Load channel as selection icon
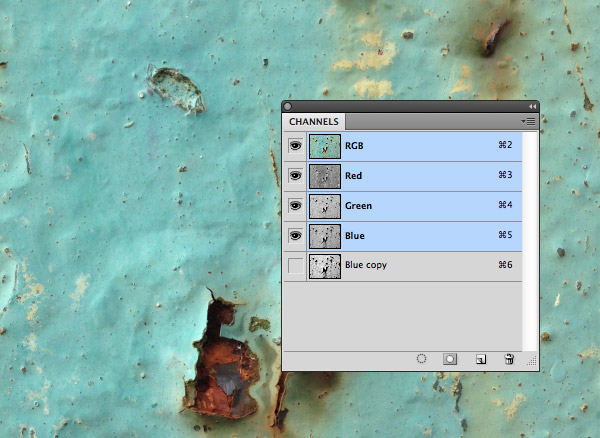 click(x=422, y=358)
